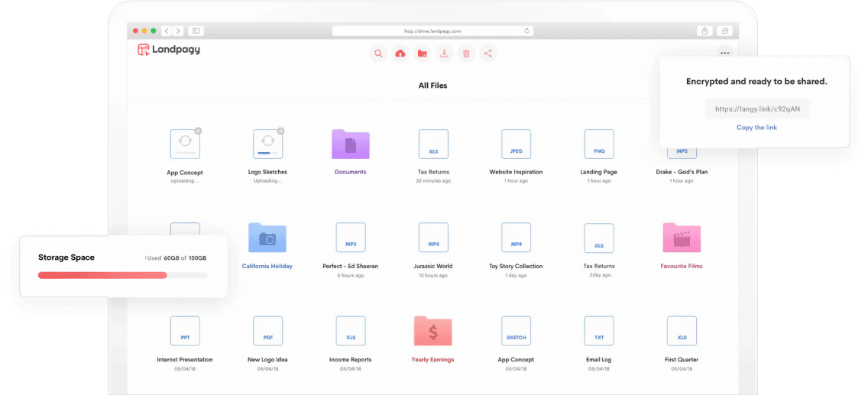Click the download icon in the toolbar
Image resolution: width=868 pixels, height=395 pixels.
point(444,53)
